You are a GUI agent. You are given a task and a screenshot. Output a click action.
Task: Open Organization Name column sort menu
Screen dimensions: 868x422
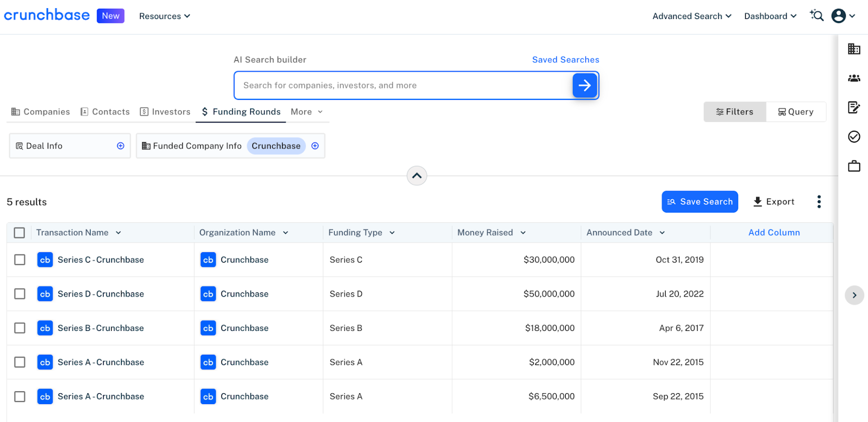tap(285, 233)
